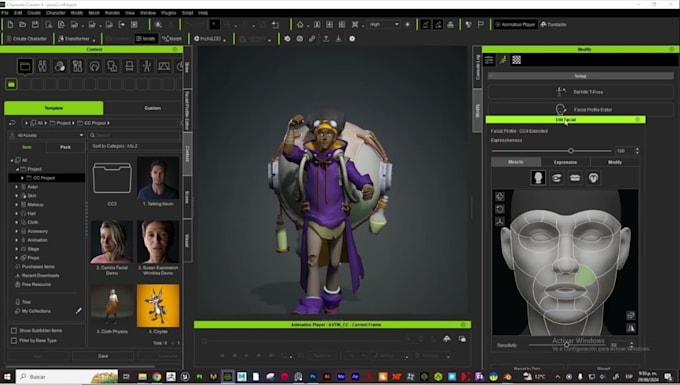Expand the Makeup tree node

tap(17, 205)
